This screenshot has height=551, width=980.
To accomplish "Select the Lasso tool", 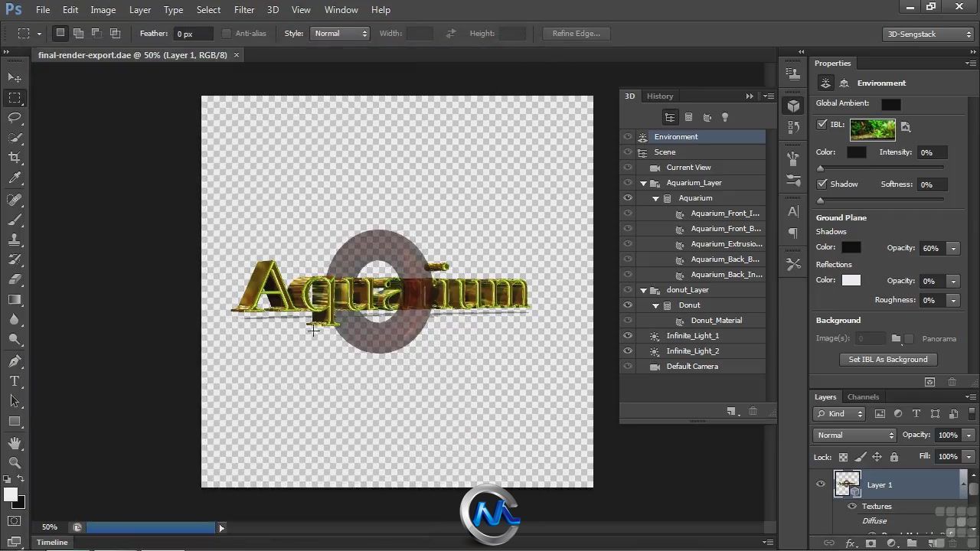I will 15,118.
